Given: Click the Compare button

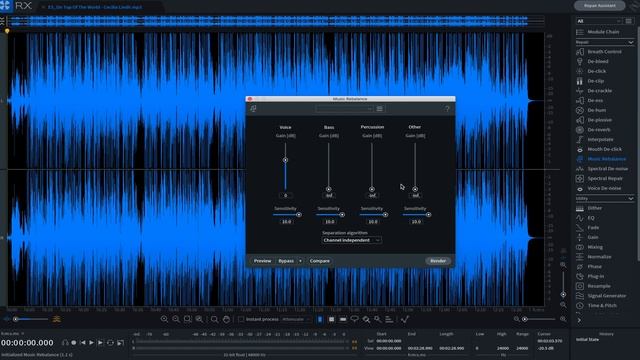Looking at the screenshot, I should pos(320,261).
